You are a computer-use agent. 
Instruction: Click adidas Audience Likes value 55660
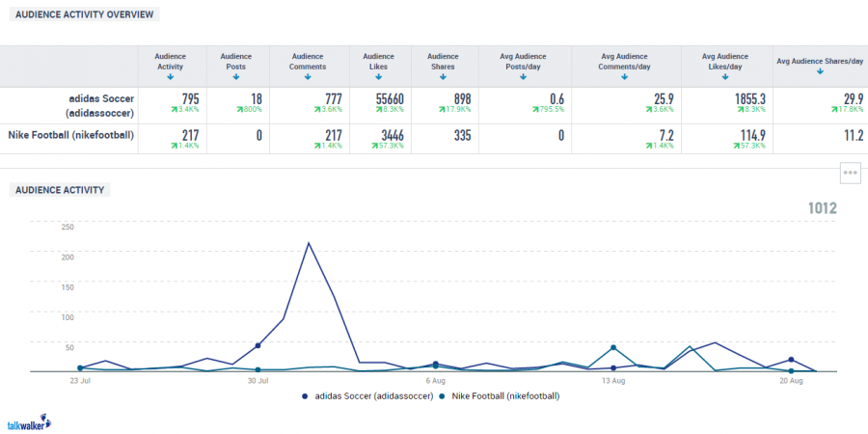[x=390, y=99]
